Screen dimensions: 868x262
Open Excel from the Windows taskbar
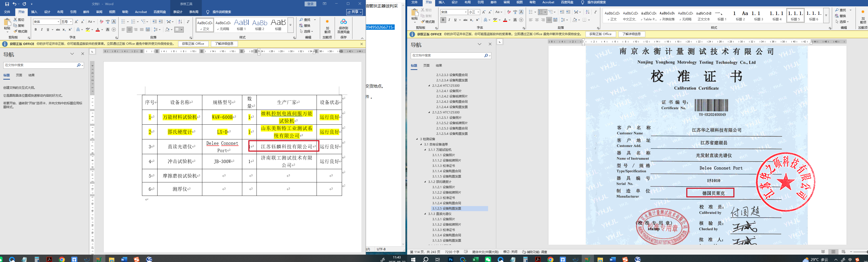point(475,259)
